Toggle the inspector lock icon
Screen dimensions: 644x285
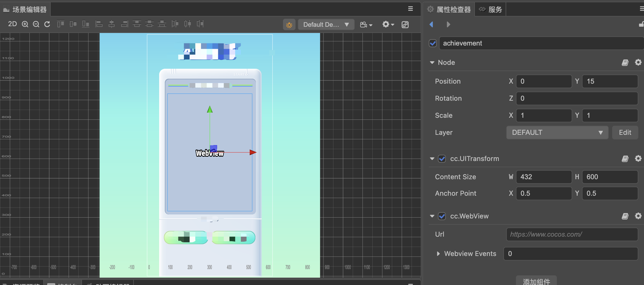click(641, 24)
